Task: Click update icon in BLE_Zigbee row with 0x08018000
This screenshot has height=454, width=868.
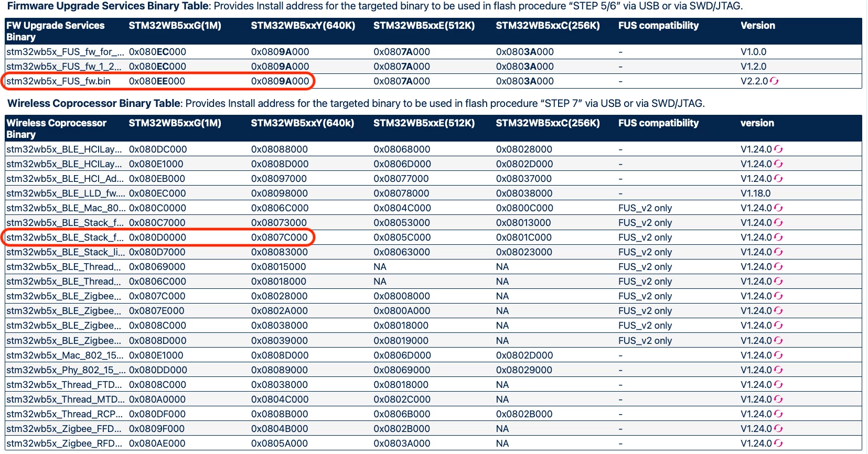Action: click(x=778, y=325)
